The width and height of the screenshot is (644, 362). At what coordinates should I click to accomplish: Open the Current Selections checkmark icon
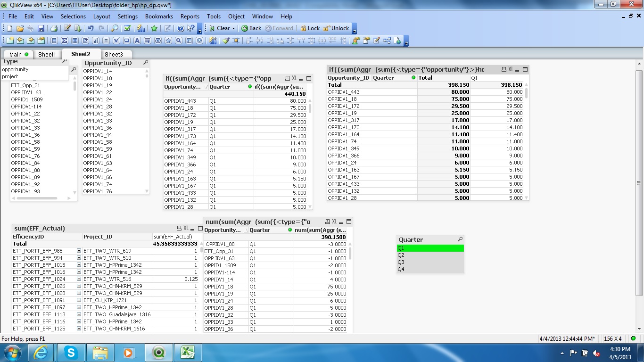coord(127,28)
